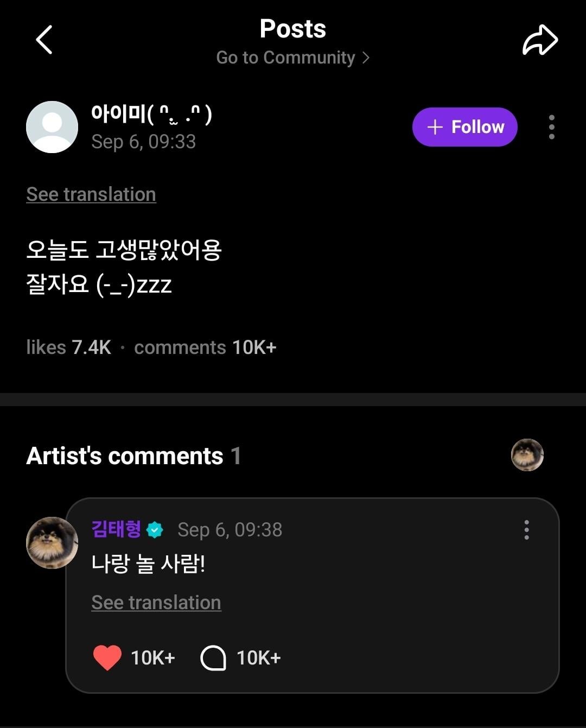This screenshot has height=728, width=586.
Task: Tap the verified badge beside 김태형
Action: pos(155,530)
